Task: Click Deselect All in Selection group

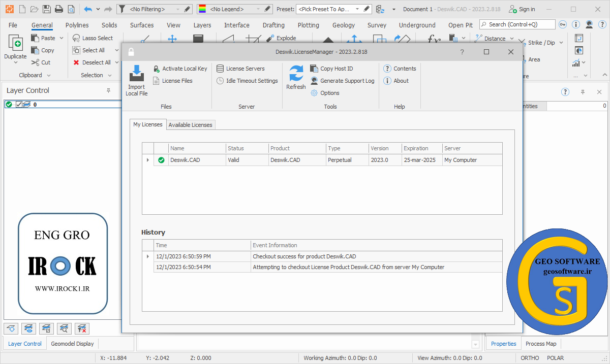Action: [x=92, y=62]
